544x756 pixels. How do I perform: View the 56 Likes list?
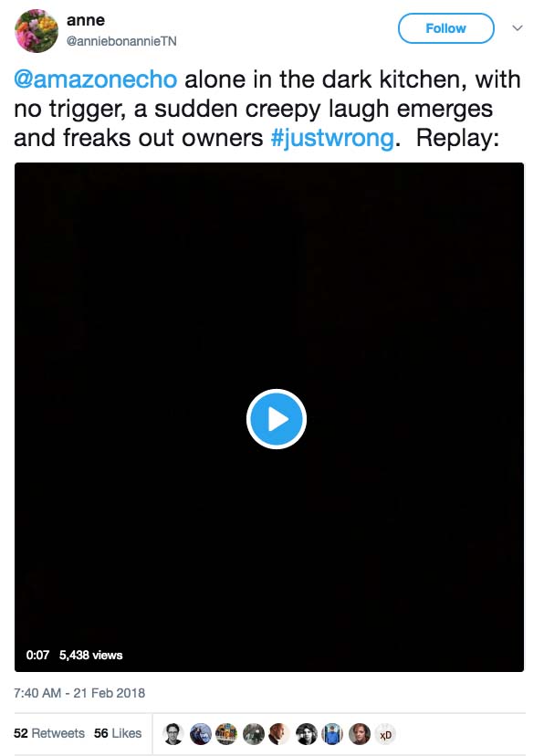(x=118, y=733)
